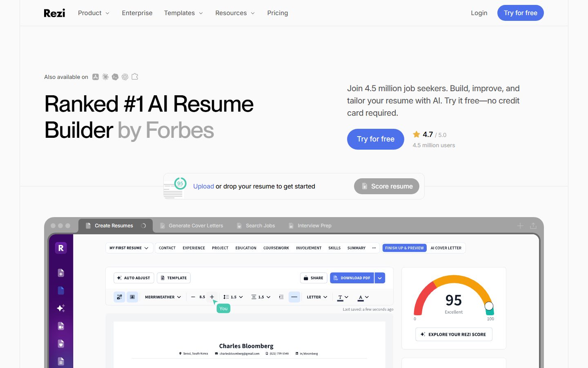The width and height of the screenshot is (588, 368).
Task: Open the ChatGPT availability icon
Action: click(x=125, y=77)
